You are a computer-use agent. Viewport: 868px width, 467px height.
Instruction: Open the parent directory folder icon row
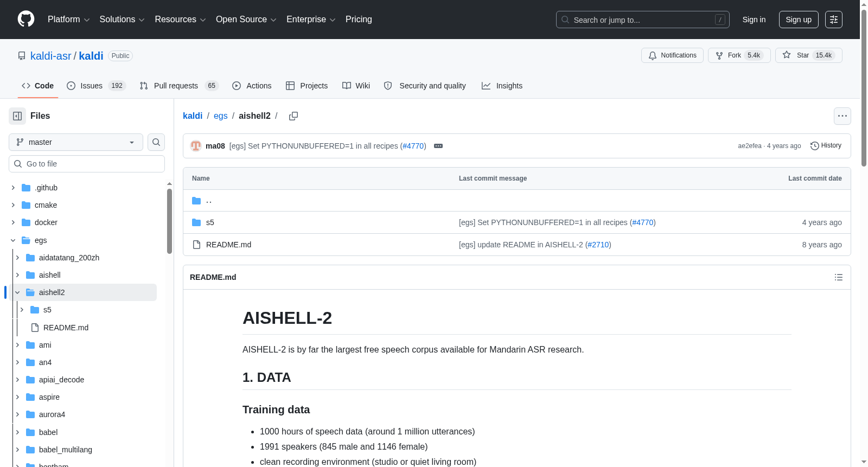point(196,201)
